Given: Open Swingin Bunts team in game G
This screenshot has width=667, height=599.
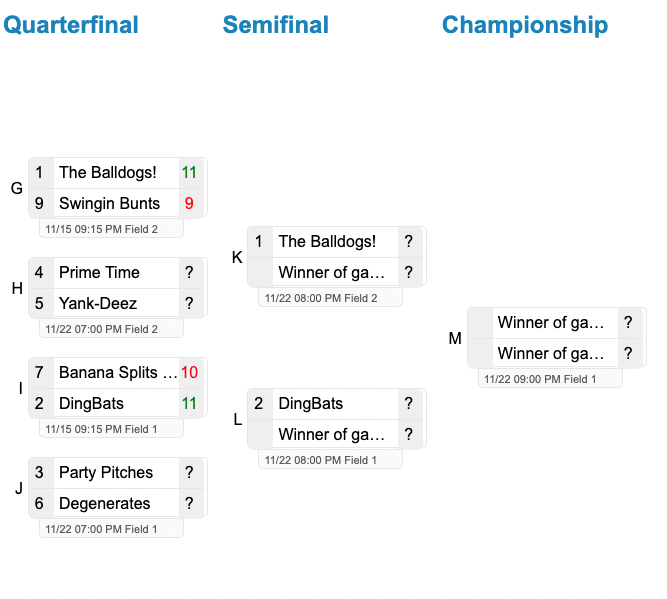Looking at the screenshot, I should coord(109,204).
